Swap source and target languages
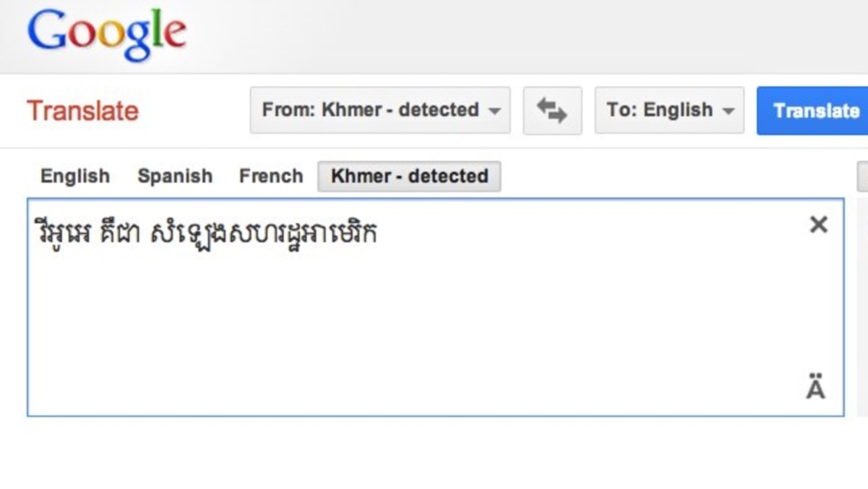The width and height of the screenshot is (868, 489). 552,111
